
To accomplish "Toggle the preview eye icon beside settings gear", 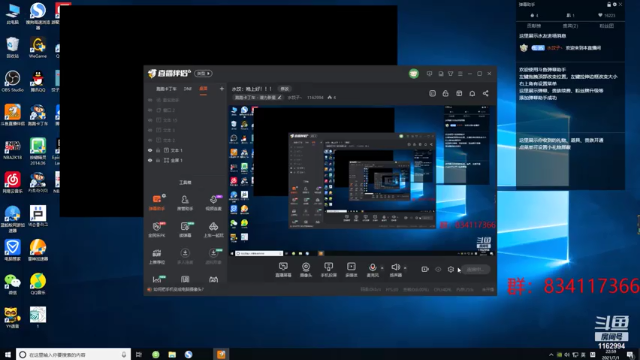I will 438,269.
